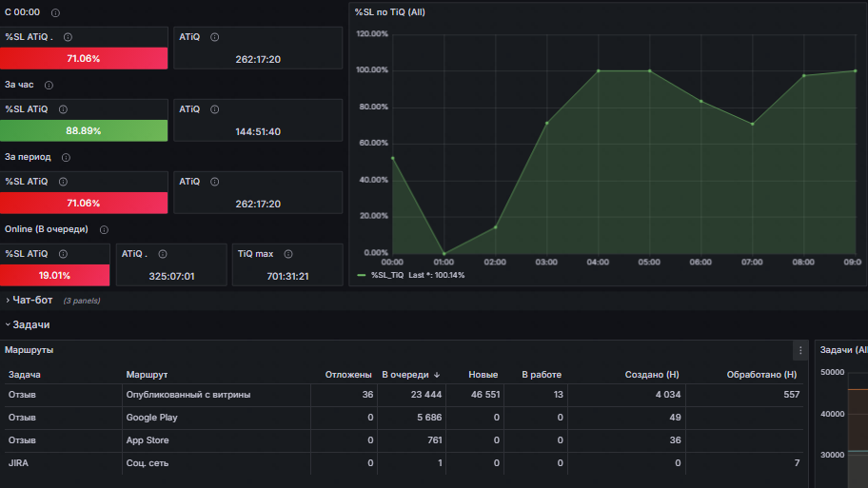Viewport: 868px width, 488px height.
Task: Click the chart data point at 04:00
Action: (x=599, y=70)
